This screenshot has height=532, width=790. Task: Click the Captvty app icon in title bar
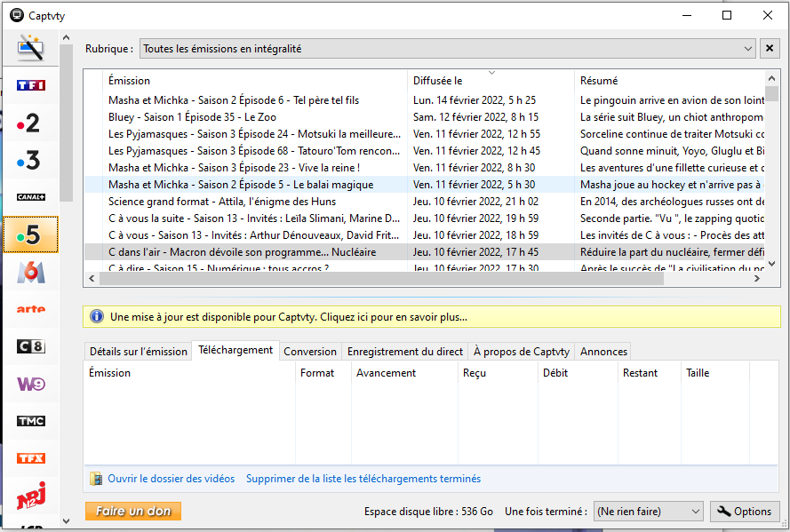tap(17, 16)
